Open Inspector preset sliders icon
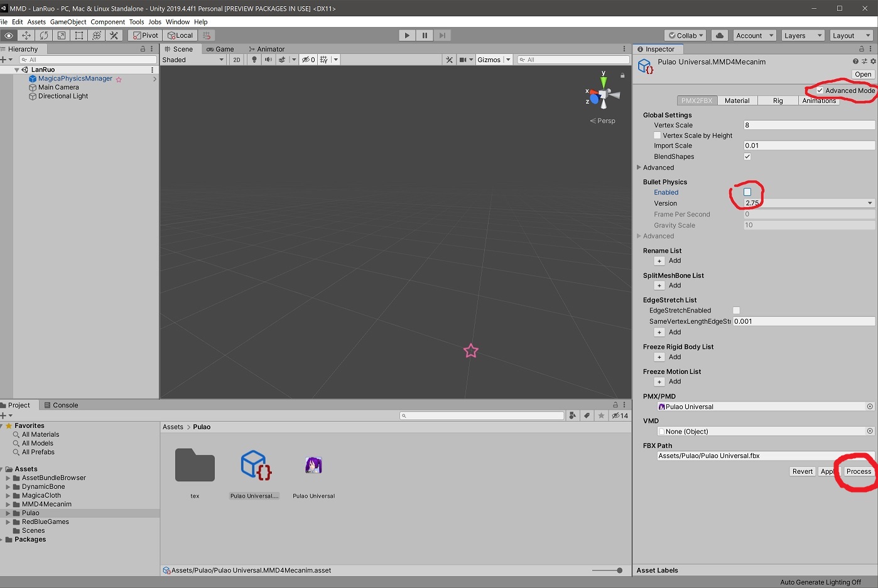 point(864,61)
